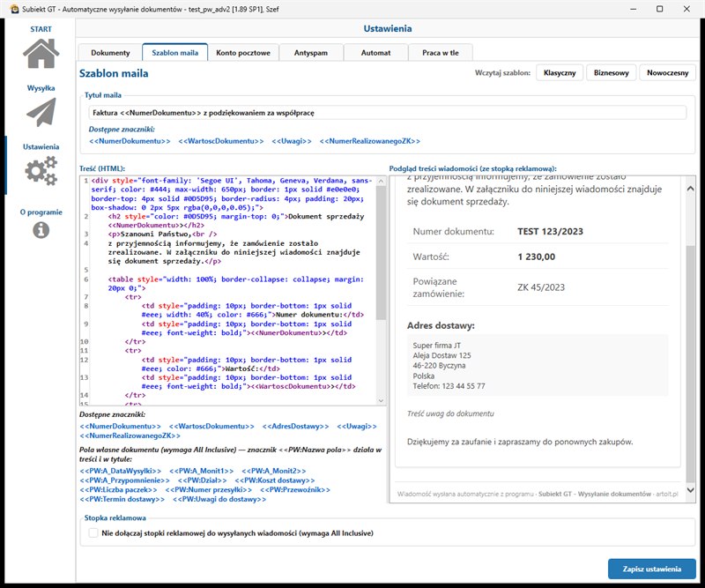Insert <<PW:Dział>> custom field tag
This screenshot has width=705, height=588.
pos(202,480)
